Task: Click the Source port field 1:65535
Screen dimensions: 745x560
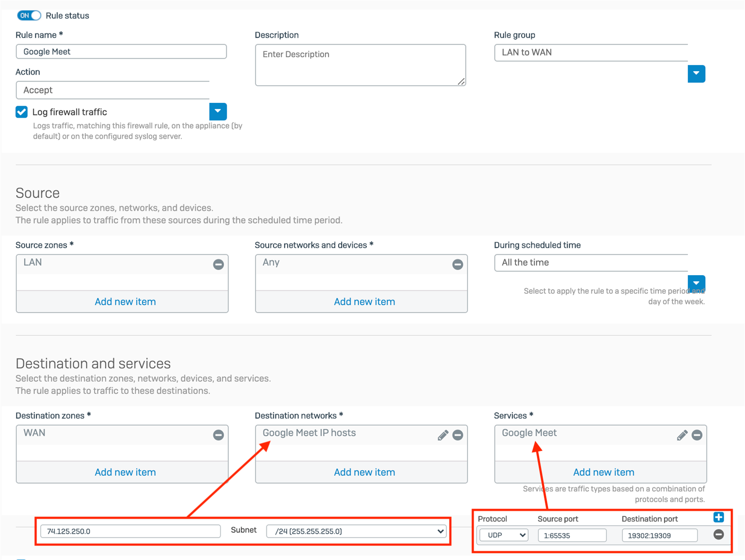Action: point(572,535)
